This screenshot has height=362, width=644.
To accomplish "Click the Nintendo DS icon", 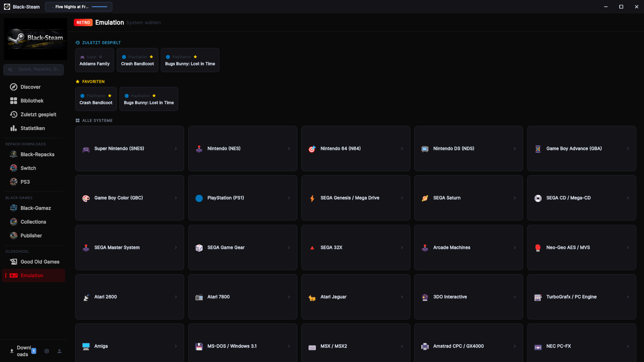I will (x=425, y=149).
